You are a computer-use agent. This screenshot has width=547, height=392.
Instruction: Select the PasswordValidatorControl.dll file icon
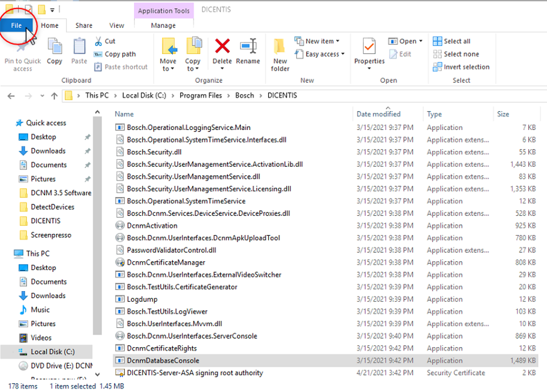120,250
